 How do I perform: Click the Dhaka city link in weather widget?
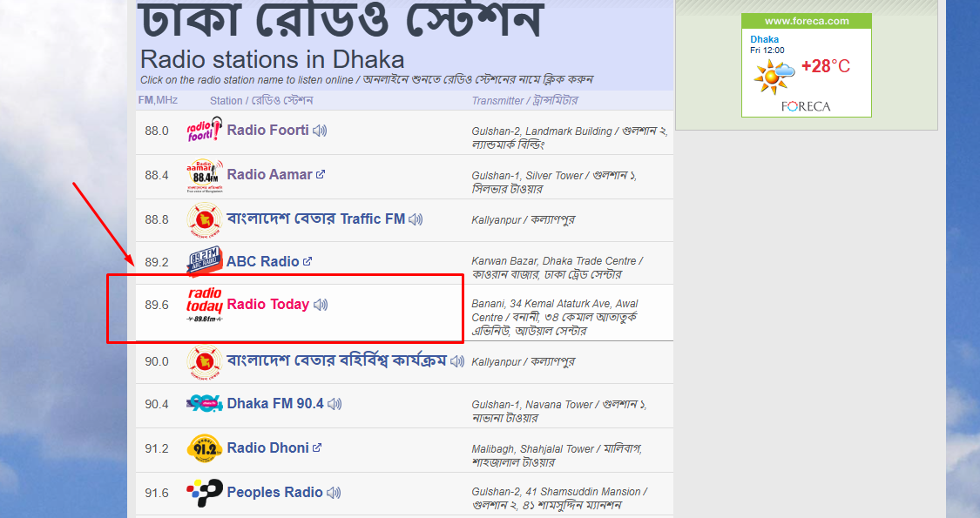coord(764,39)
